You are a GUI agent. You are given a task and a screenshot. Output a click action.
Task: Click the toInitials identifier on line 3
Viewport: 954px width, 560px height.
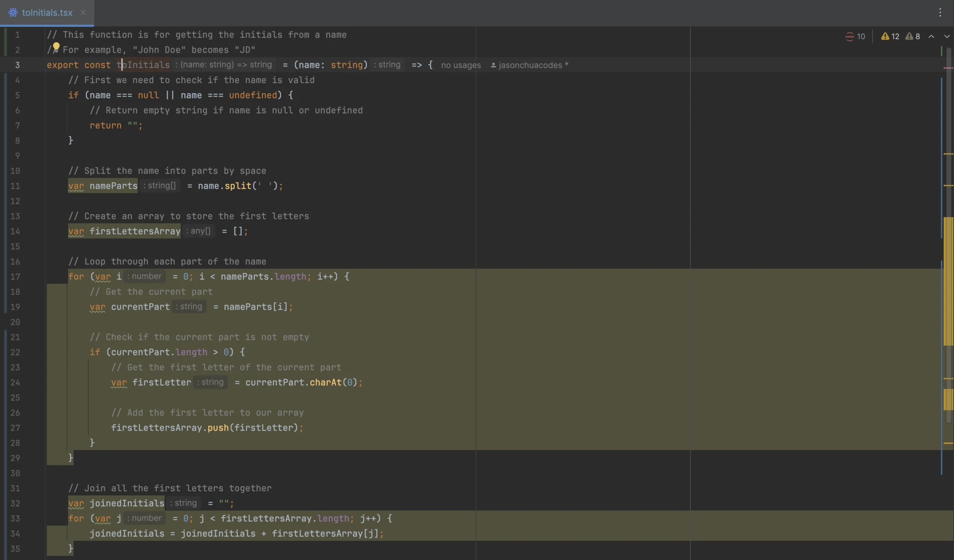[143, 65]
